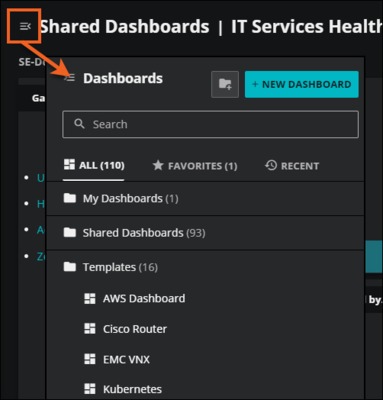The image size is (383, 400).
Task: Click the folder icon next to Shared Dashboards
Action: (70, 232)
